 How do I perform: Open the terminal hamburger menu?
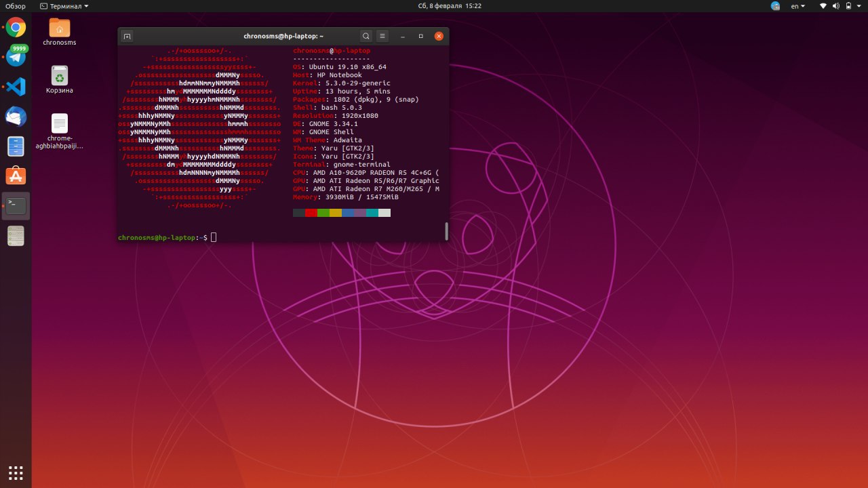382,36
